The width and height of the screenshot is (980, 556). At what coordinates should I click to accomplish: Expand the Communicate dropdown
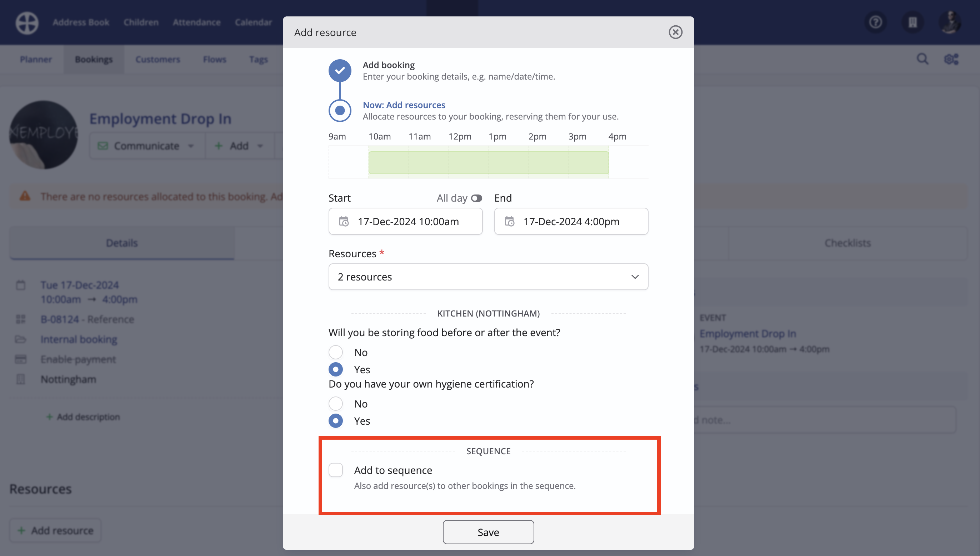[191, 146]
